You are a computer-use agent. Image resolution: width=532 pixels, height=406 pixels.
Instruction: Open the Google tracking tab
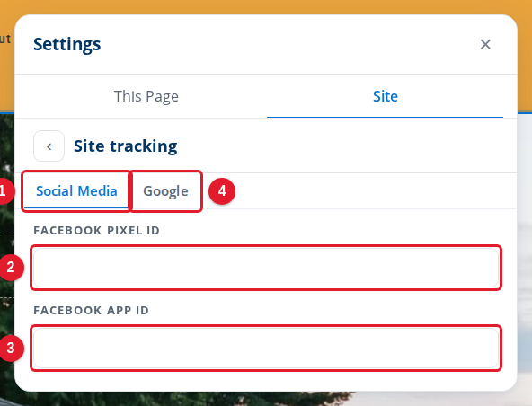(x=165, y=191)
